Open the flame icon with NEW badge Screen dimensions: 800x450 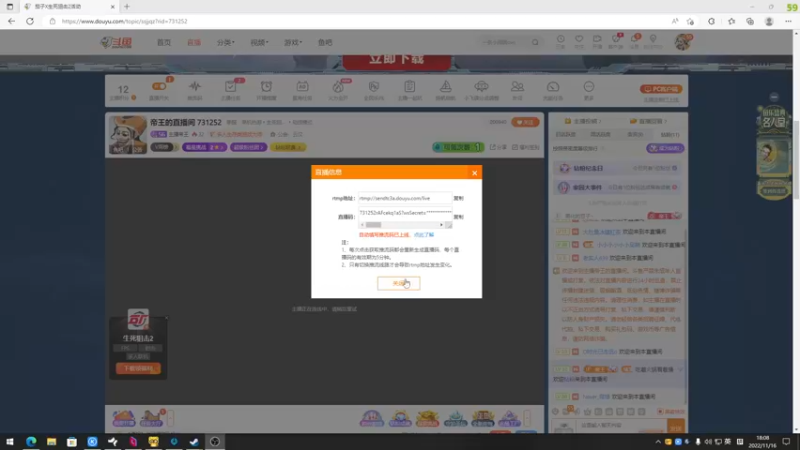pyautogui.click(x=338, y=87)
